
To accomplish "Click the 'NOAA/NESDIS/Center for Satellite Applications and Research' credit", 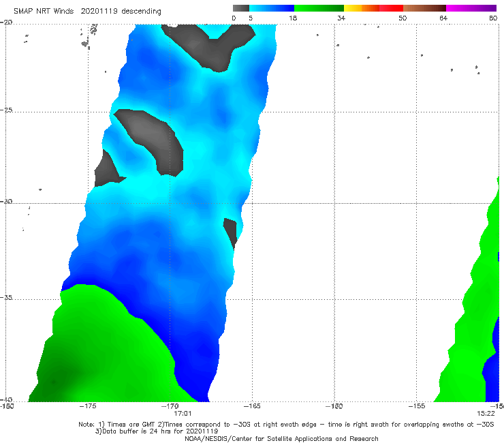I will pos(281,439).
